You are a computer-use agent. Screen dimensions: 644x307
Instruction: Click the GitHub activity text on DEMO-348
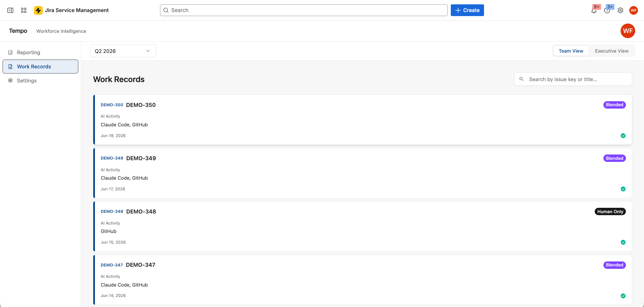pos(109,231)
